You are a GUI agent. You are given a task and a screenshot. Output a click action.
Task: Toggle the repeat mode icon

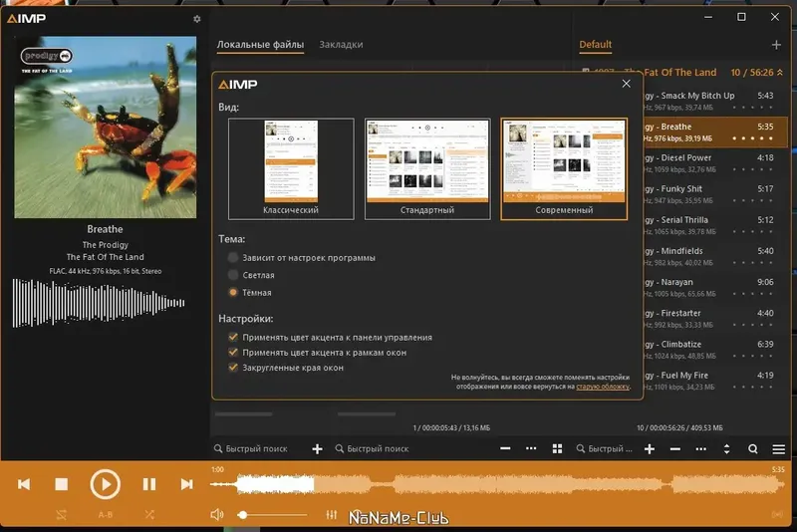coord(62,515)
